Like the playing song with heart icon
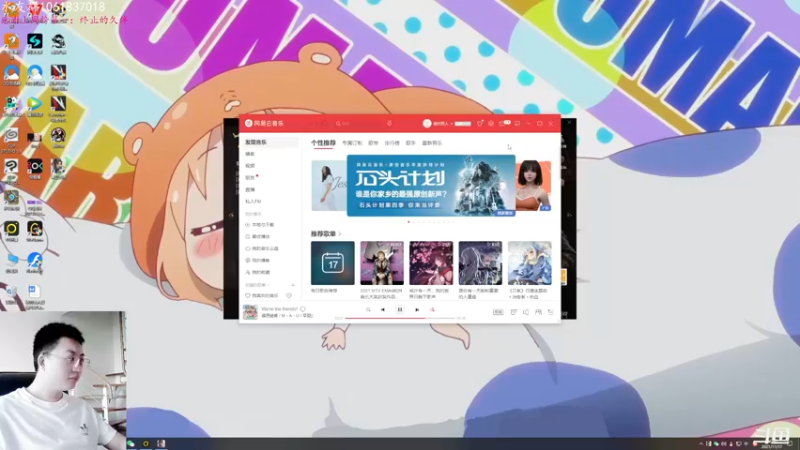 tap(303, 309)
